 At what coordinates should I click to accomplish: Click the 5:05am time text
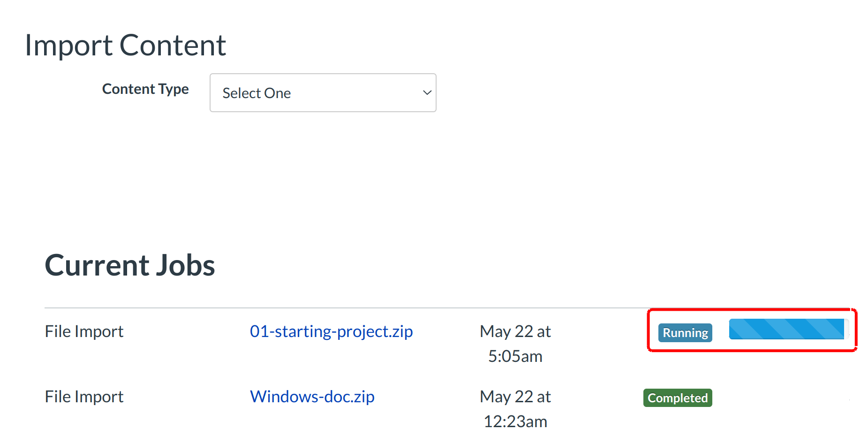click(x=515, y=356)
